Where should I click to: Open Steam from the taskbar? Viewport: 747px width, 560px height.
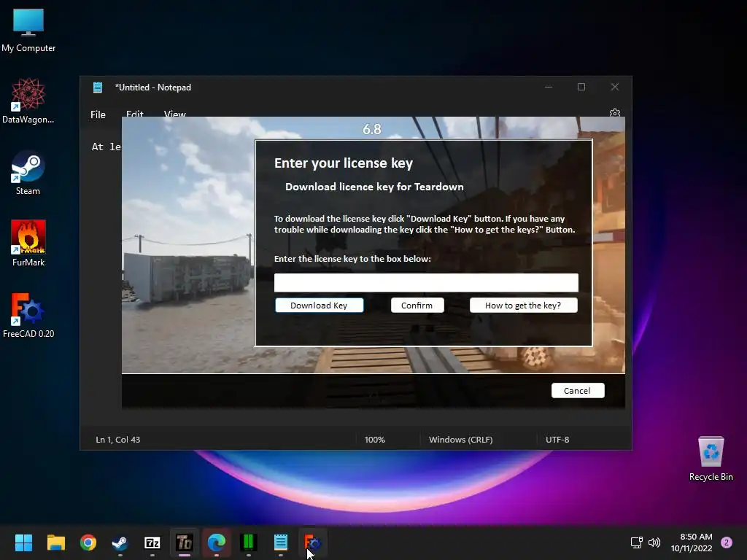(120, 542)
